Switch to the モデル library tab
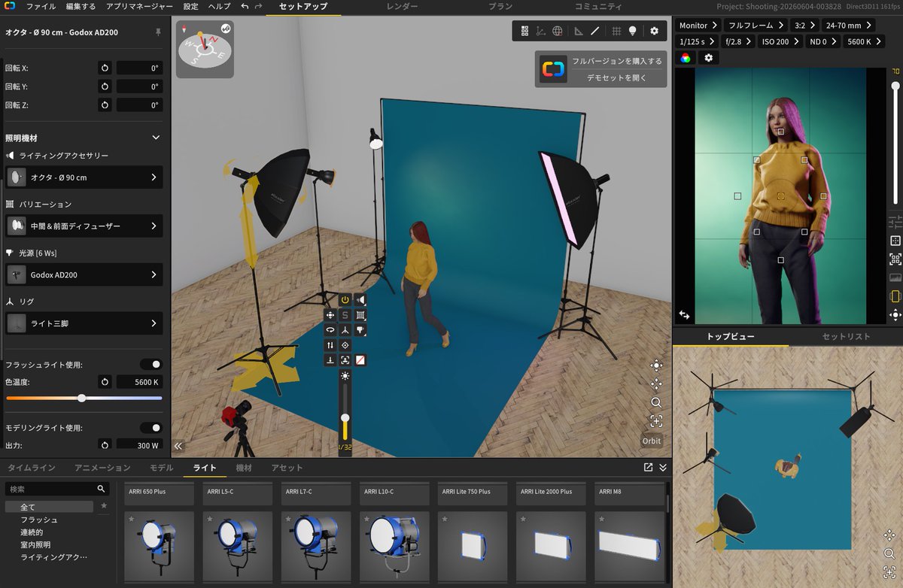Image resolution: width=903 pixels, height=588 pixels. point(161,468)
